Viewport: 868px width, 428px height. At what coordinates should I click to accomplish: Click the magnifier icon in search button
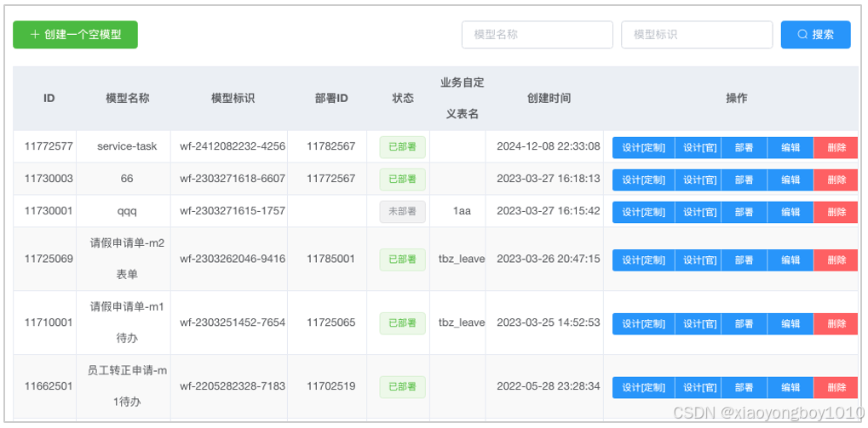pyautogui.click(x=802, y=34)
